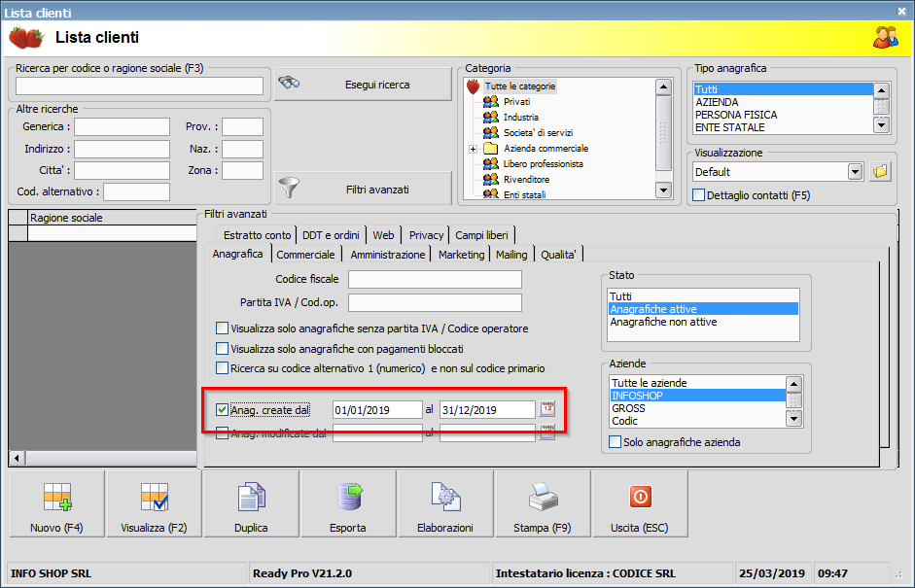The height and width of the screenshot is (588, 915).
Task: Click the funnel icon on Filtri avanzati
Action: pyautogui.click(x=289, y=188)
